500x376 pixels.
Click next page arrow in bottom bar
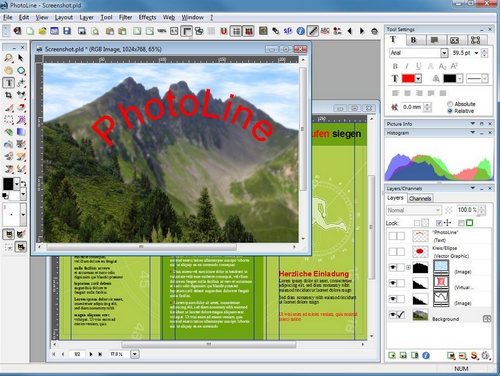91,354
